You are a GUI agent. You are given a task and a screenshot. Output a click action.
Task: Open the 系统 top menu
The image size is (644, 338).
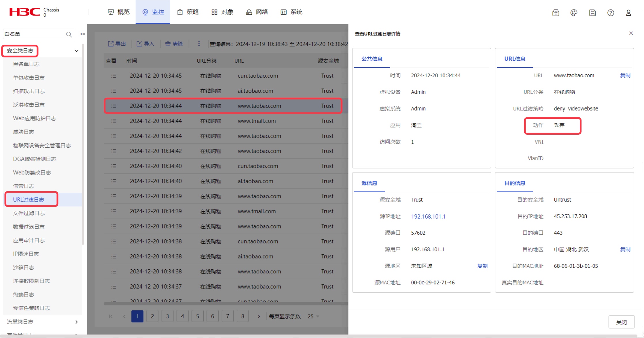291,12
